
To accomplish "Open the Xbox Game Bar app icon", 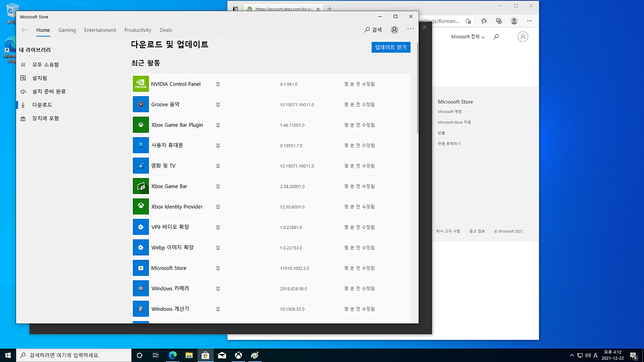I will click(141, 186).
